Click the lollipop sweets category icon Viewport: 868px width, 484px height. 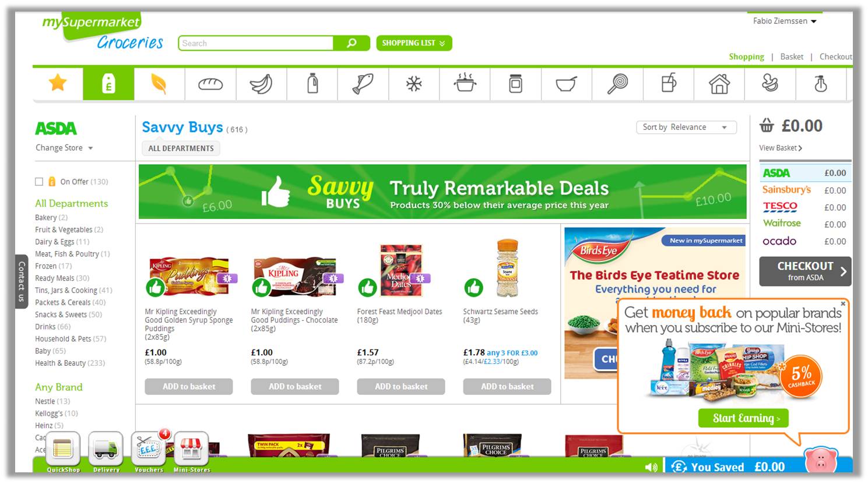point(617,84)
